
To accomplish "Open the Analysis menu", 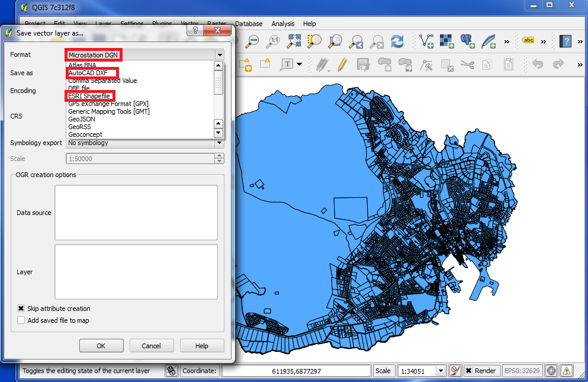I will coord(283,24).
